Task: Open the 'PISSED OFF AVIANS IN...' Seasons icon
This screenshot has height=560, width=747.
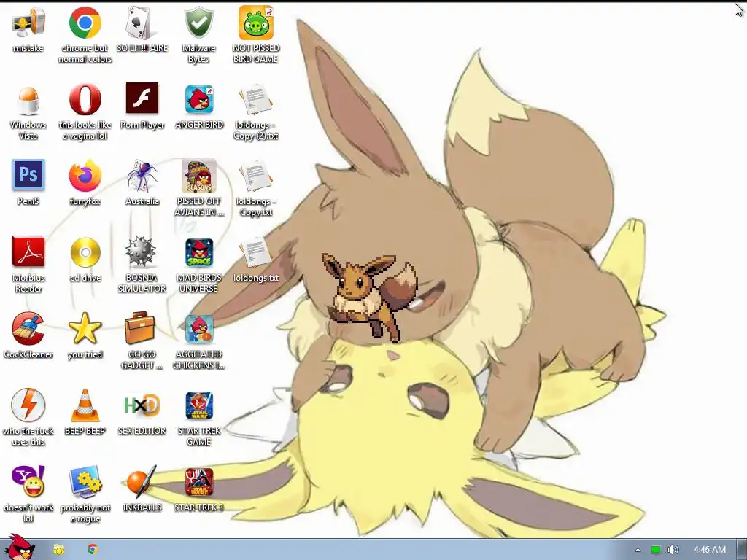Action: [198, 176]
